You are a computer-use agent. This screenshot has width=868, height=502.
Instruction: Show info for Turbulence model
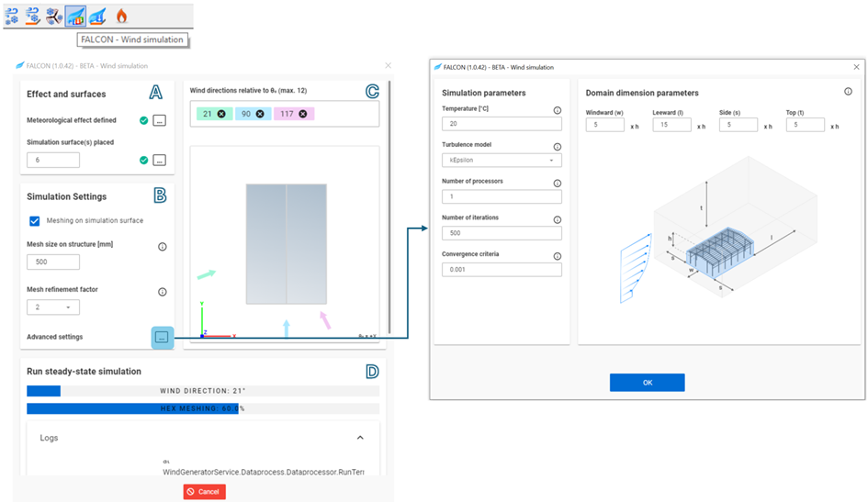(x=558, y=147)
